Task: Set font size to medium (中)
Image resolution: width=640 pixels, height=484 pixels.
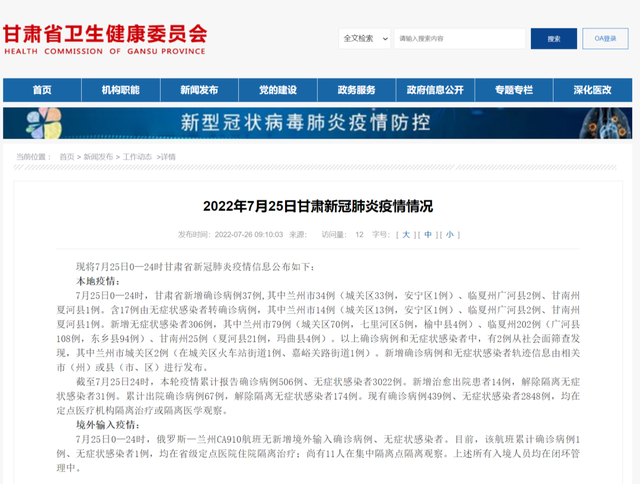Action: 428,234
